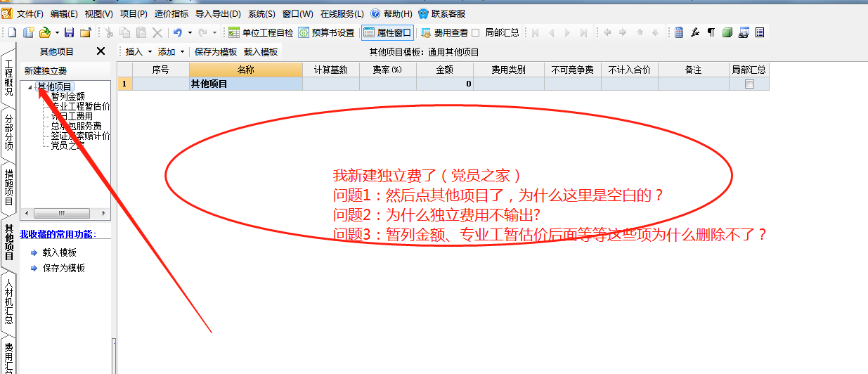This screenshot has width=868, height=374.
Task: Click 联系客服 contact support
Action: pyautogui.click(x=441, y=14)
